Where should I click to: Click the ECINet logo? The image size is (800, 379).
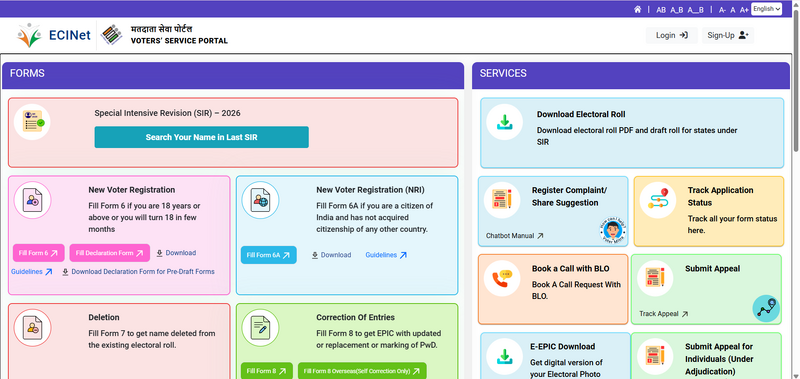(53, 35)
